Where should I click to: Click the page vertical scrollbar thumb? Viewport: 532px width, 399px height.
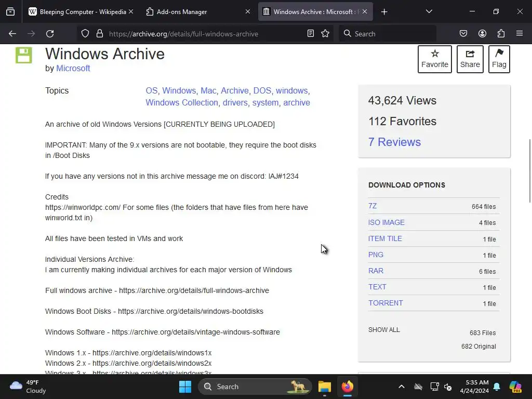tap(529, 170)
